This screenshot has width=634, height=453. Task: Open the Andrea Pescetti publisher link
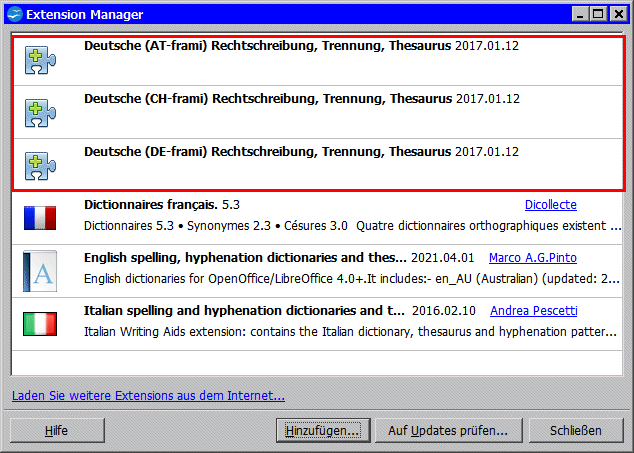tap(534, 311)
